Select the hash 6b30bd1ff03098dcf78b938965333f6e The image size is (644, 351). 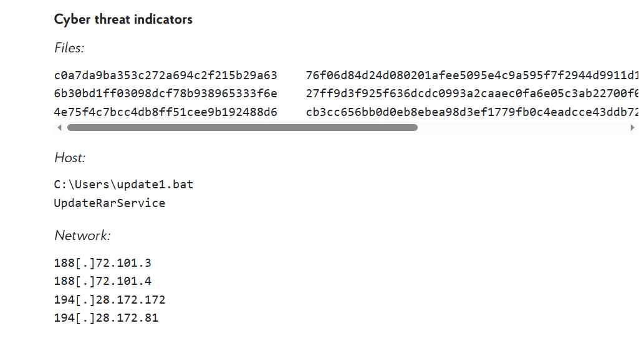[x=165, y=94]
